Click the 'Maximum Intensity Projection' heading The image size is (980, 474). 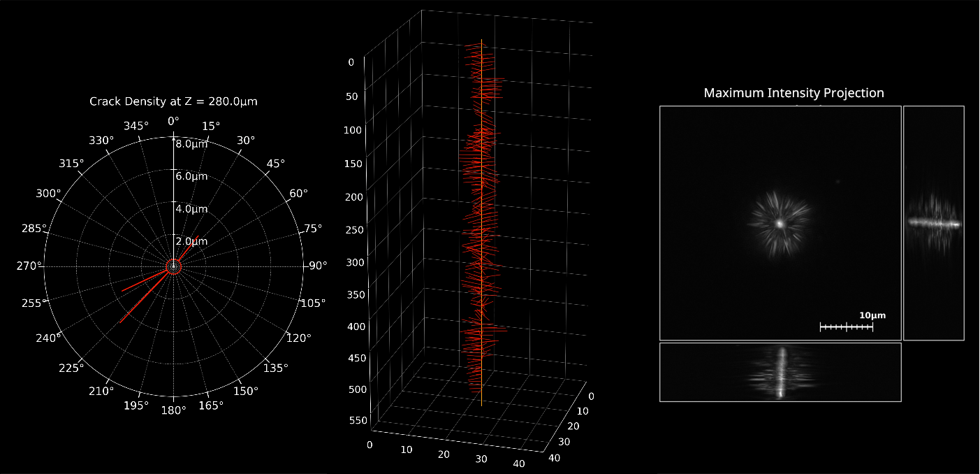793,93
